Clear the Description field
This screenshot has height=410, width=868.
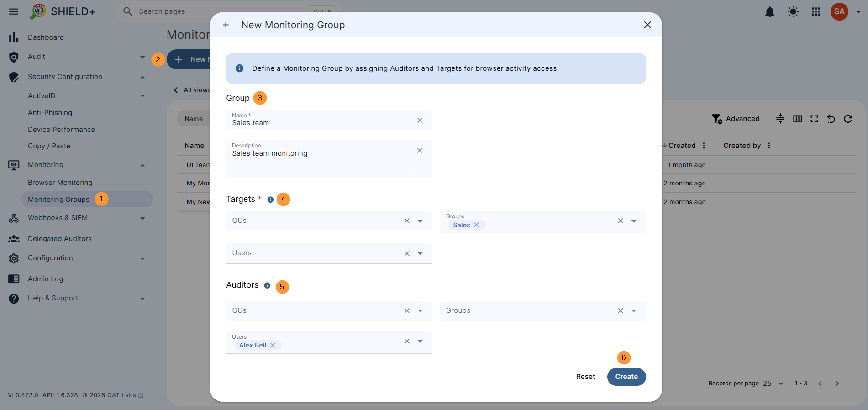coord(420,150)
